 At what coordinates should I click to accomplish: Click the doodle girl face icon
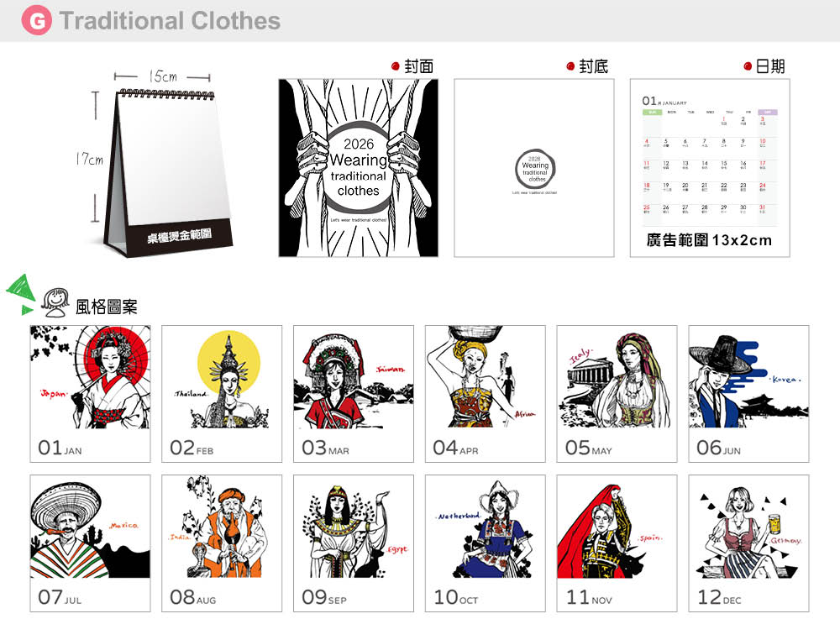(55, 302)
